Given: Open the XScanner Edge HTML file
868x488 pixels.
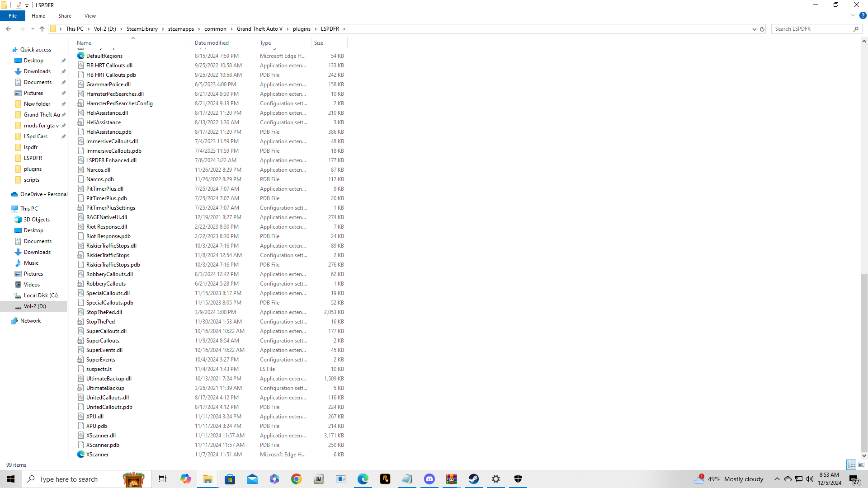Looking at the screenshot, I should pos(97,455).
